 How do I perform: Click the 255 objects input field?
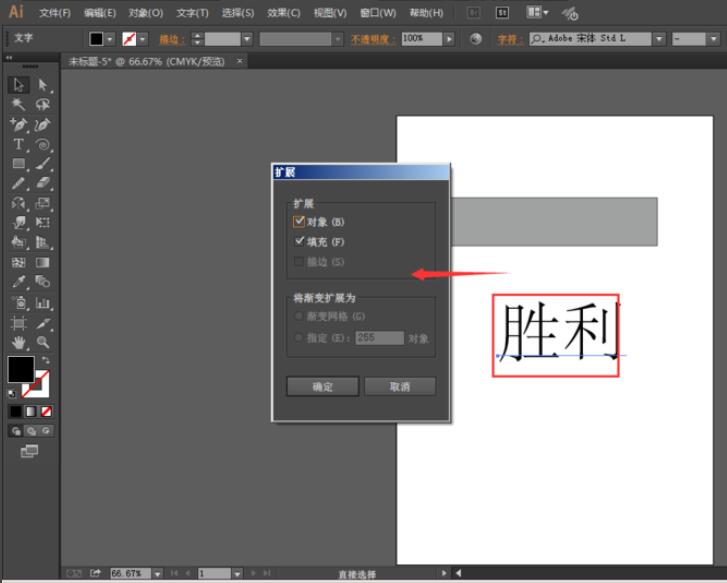click(x=379, y=338)
